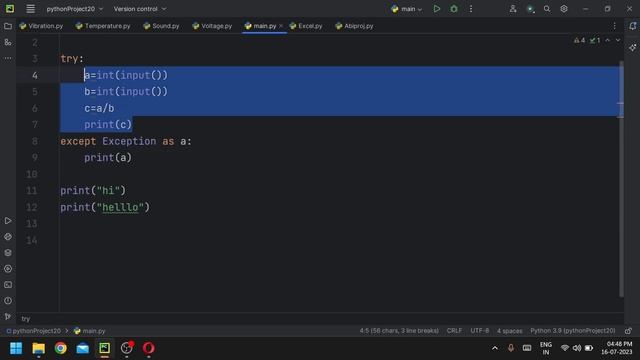640x360 pixels.
Task: Open IDE settings gear
Action: point(564,9)
